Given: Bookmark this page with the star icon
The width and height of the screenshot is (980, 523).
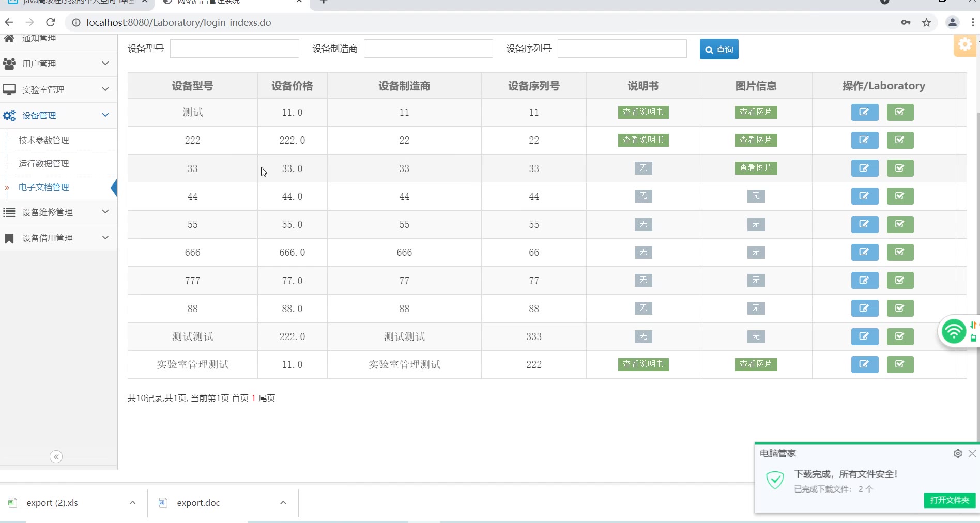Looking at the screenshot, I should 926,22.
